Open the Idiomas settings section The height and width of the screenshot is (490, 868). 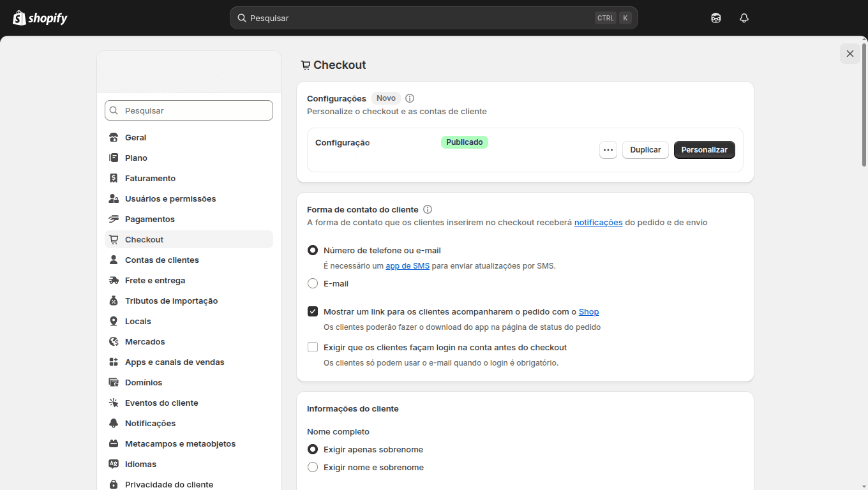tap(141, 464)
